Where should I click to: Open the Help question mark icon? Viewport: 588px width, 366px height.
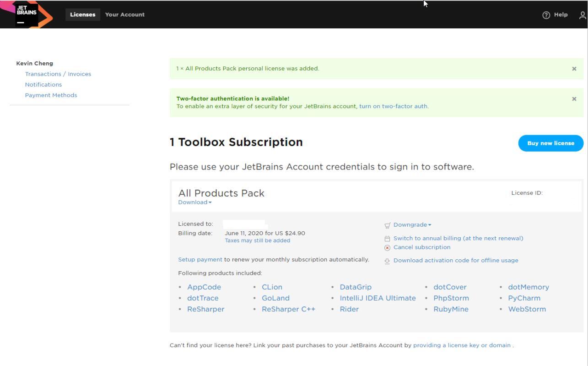coord(546,15)
